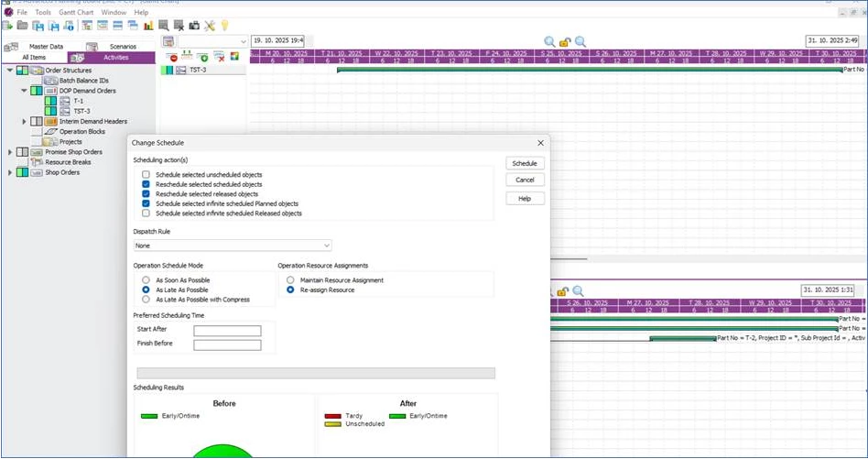Open the Tools menu
Viewport: 868px width, 459px height.
[43, 12]
